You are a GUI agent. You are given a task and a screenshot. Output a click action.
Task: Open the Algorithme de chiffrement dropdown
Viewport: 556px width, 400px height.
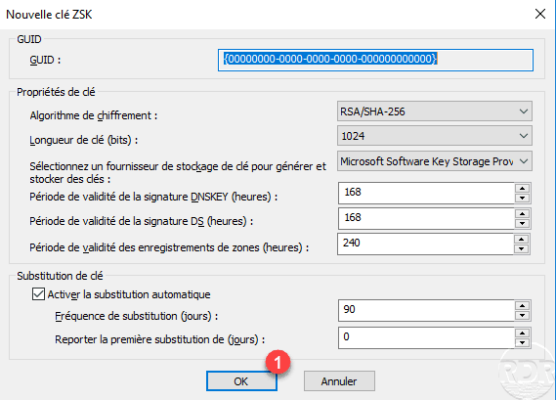point(434,112)
